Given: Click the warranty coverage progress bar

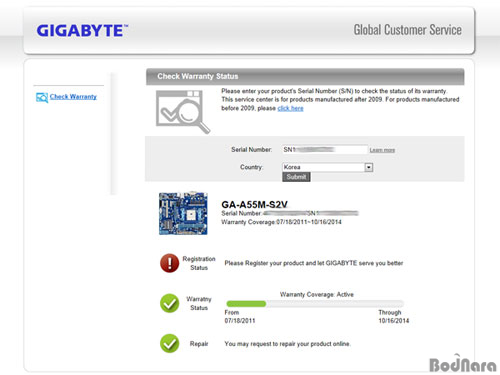Looking at the screenshot, I should 315,304.
